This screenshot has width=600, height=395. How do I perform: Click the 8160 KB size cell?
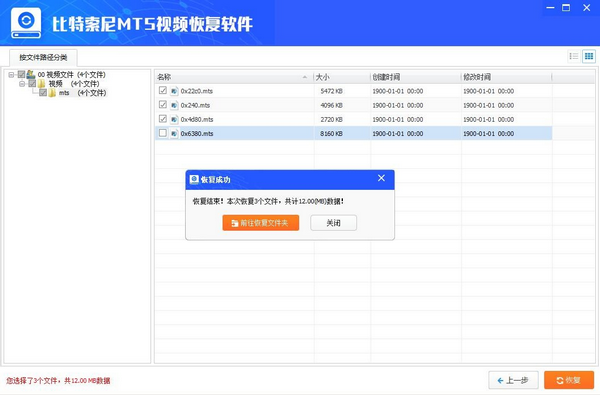(x=331, y=134)
